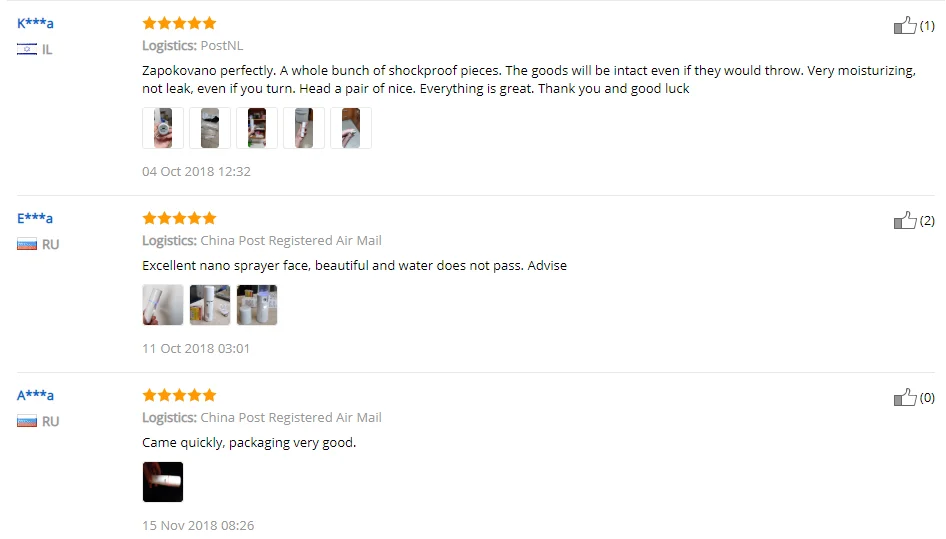Screen dimensions: 946x539
Task: Open reviewer profile E***a
Action: (x=34, y=218)
